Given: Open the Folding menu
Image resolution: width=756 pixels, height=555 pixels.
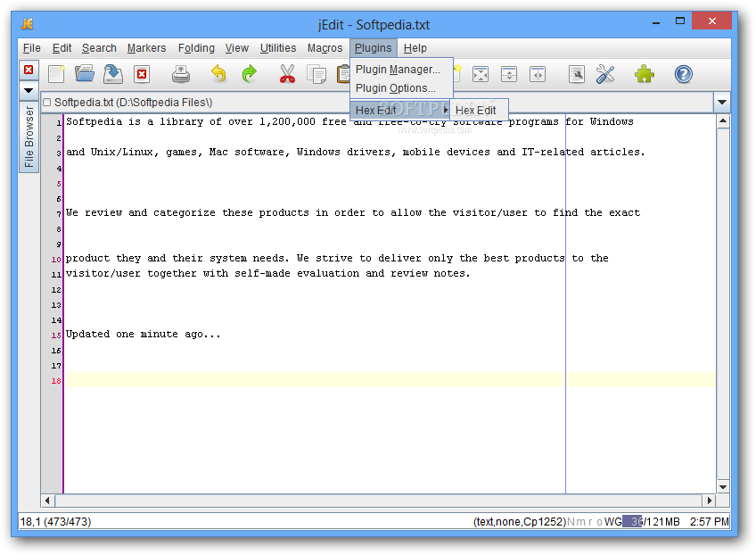Looking at the screenshot, I should 196,48.
